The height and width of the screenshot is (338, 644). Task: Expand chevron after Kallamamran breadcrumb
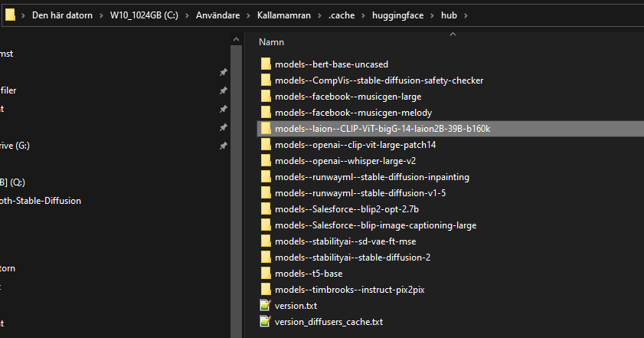[x=319, y=15]
